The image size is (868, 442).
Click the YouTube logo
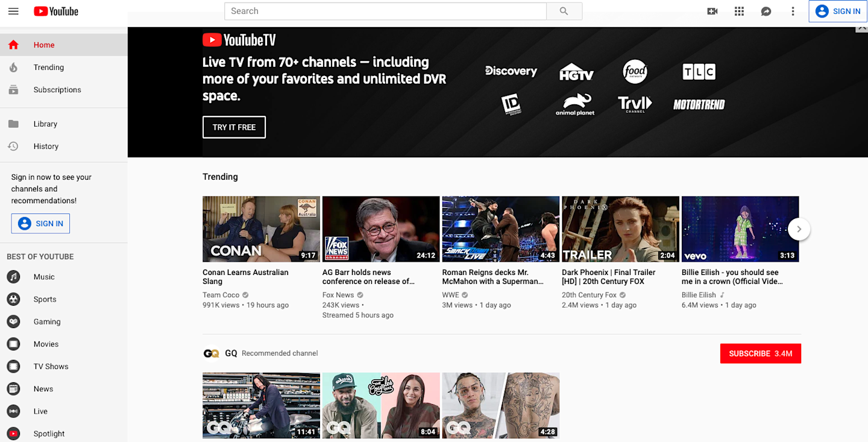pos(56,11)
